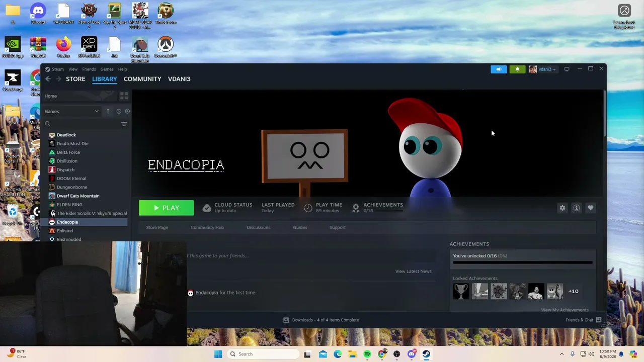Open Endacopia Discussions link
Viewport: 644px width, 362px height.
tap(259, 227)
